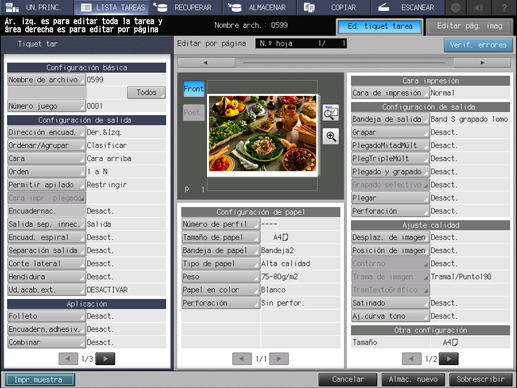Select Editar pág. imag mode
This screenshot has width=517, height=388.
coord(470,26)
